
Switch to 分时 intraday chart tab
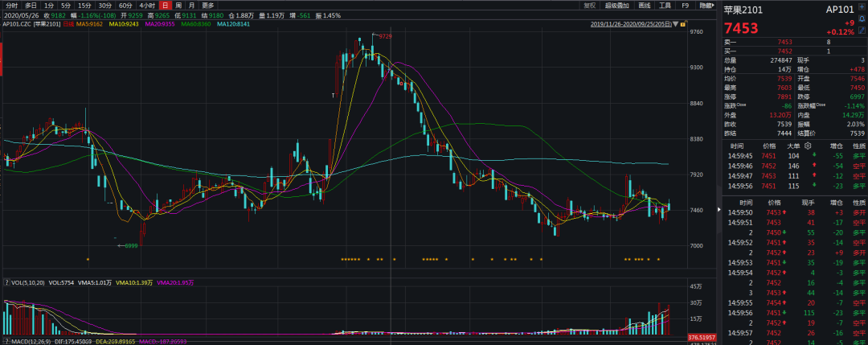click(11, 6)
